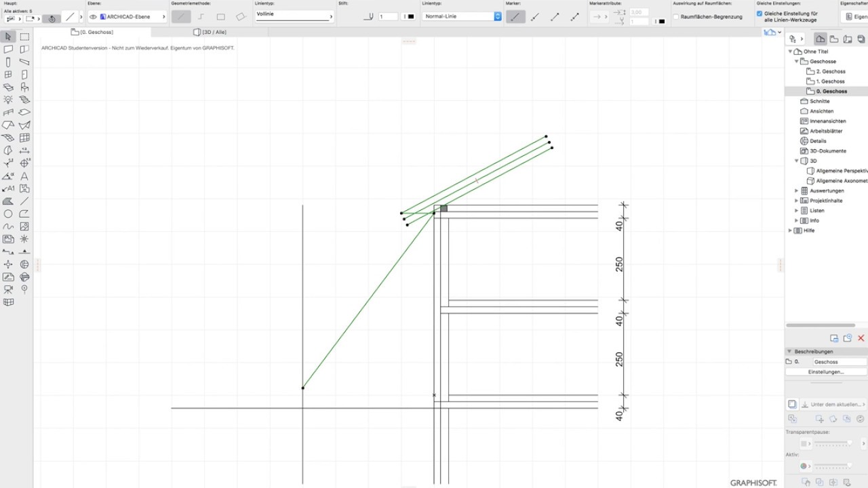868x488 pixels.
Task: Select the Camera tool
Action: (x=8, y=289)
